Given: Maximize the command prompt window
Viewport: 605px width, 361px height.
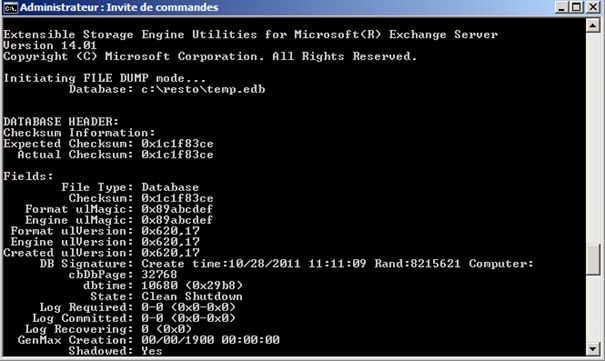Looking at the screenshot, I should click(x=576, y=7).
